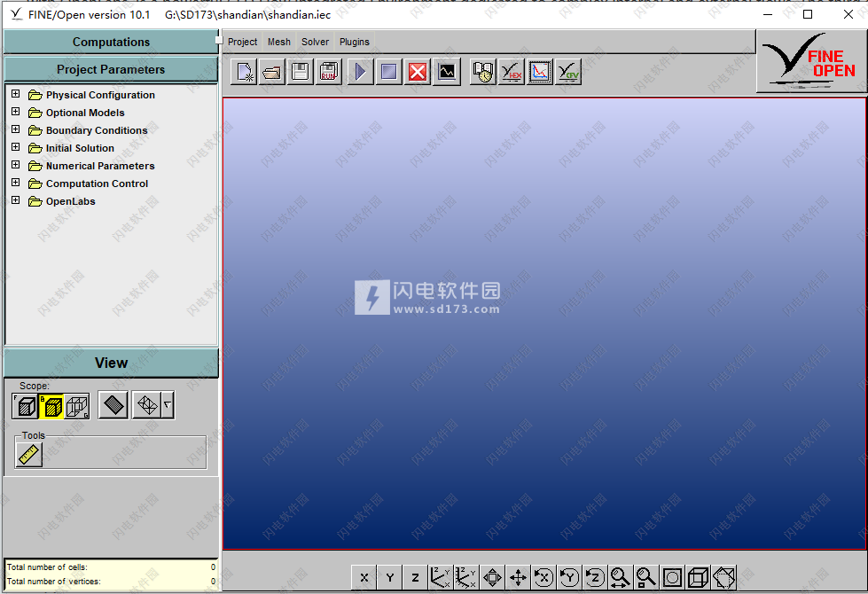Select the F face scope button
The image size is (868, 594).
[26, 406]
